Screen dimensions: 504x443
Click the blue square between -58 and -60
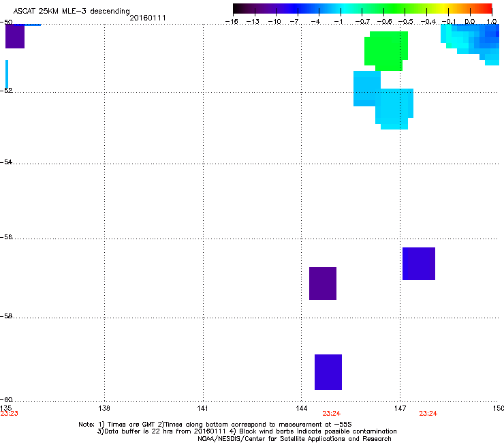pyautogui.click(x=328, y=372)
